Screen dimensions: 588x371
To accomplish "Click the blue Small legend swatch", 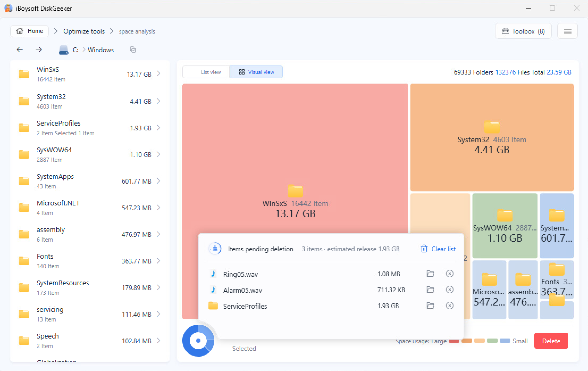I will coord(505,341).
